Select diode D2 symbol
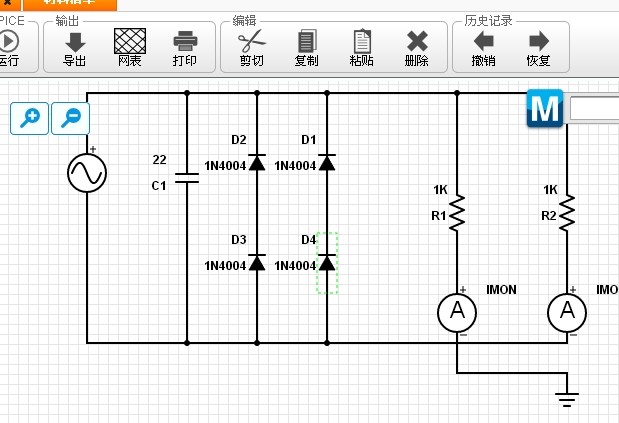Image resolution: width=619 pixels, height=423 pixels. click(257, 162)
